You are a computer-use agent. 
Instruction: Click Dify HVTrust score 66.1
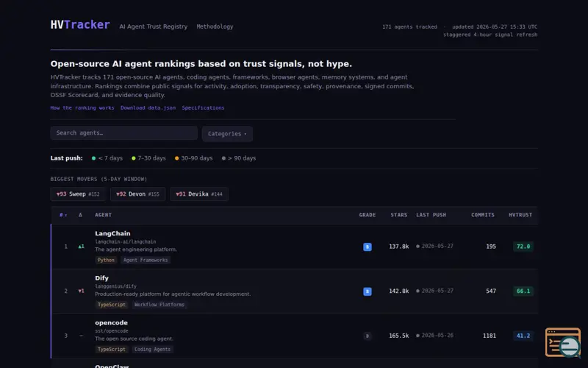point(523,291)
